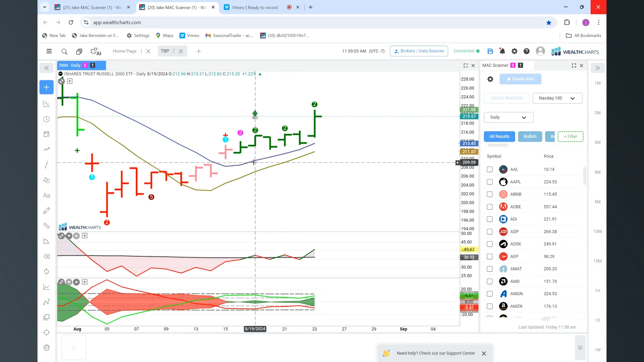Dismiss the Support Center help popup
The width and height of the screenshot is (644, 362).
pos(484,354)
